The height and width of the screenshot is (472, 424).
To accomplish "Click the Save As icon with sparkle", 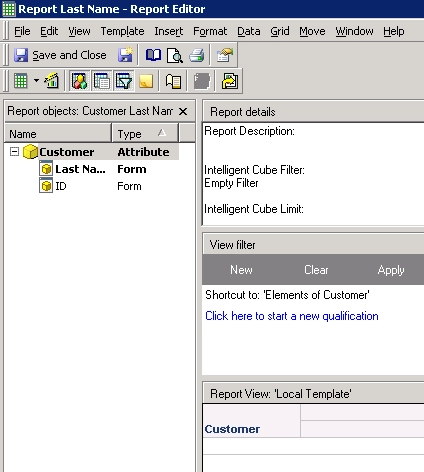I will (x=125, y=55).
